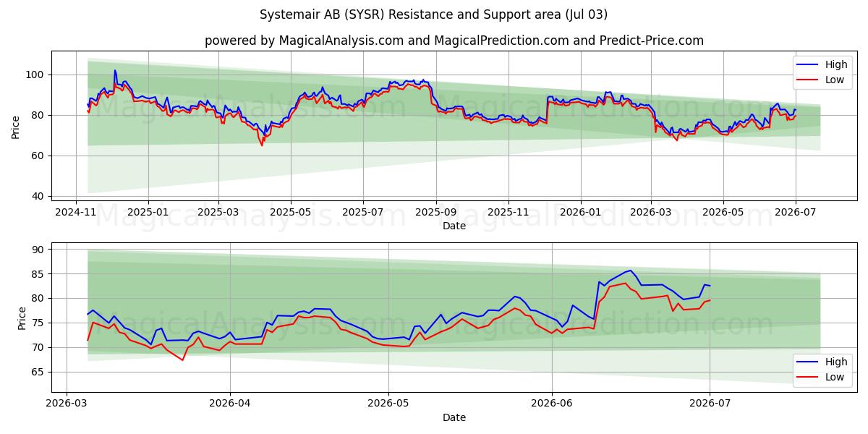This screenshot has height=434, width=868.
Task: Click the '2024-11' tick on upper chart
Action: click(77, 213)
